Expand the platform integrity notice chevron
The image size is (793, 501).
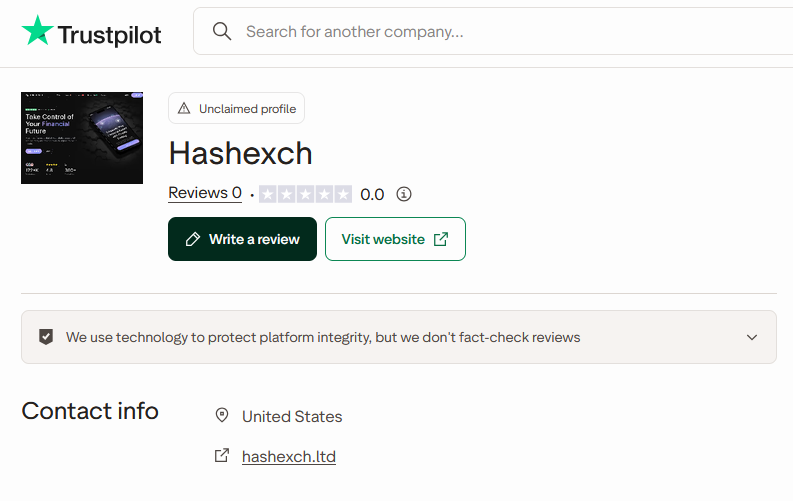point(752,337)
